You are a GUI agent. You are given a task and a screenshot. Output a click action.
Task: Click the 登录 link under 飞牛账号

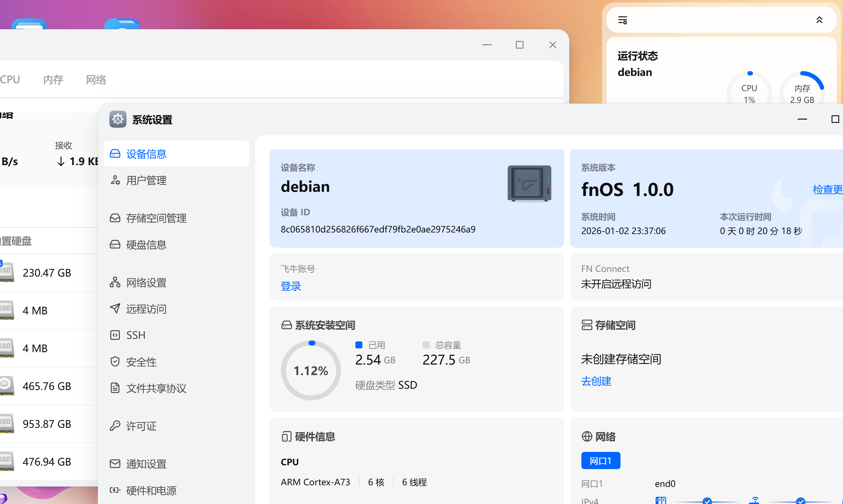[x=291, y=286]
